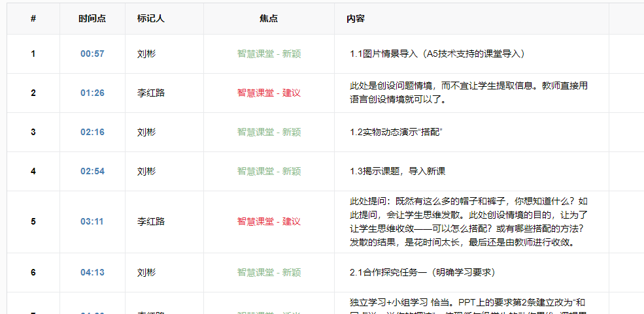644x314 pixels.
Task: Go to the 03:11 time point
Action: click(x=92, y=222)
